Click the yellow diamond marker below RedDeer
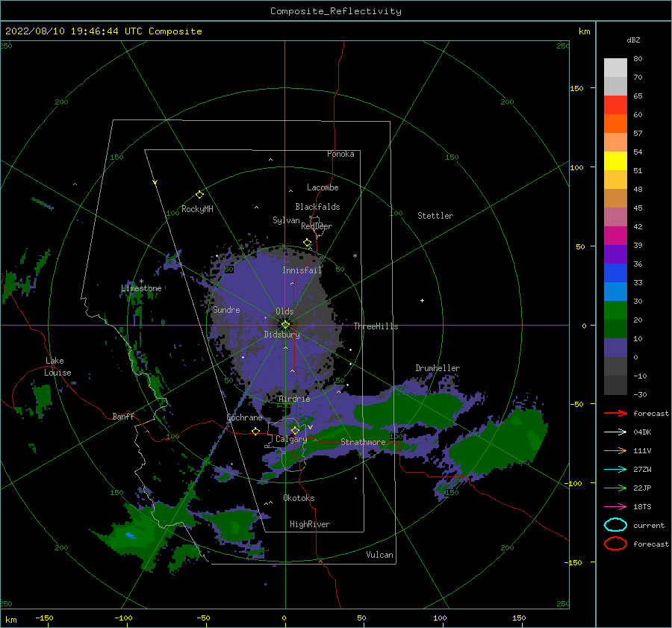Image resolution: width=672 pixels, height=628 pixels. coord(308,243)
